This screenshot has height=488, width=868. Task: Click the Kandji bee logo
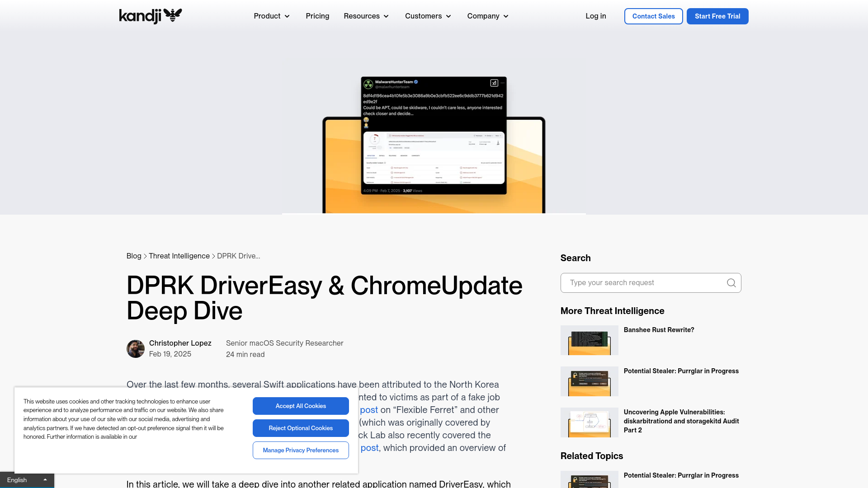(x=151, y=16)
